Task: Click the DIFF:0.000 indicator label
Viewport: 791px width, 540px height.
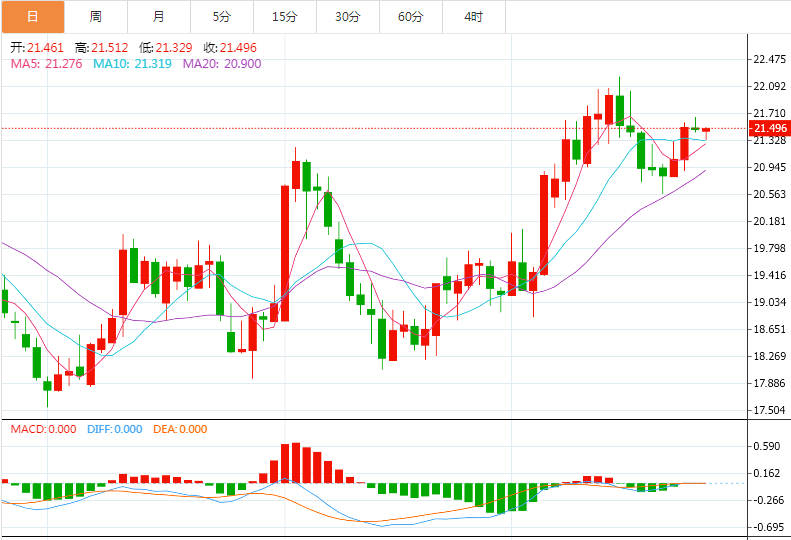Action: tap(115, 429)
